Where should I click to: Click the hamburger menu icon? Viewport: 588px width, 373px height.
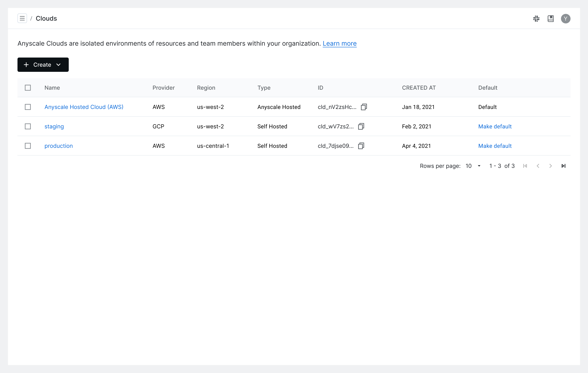[22, 18]
